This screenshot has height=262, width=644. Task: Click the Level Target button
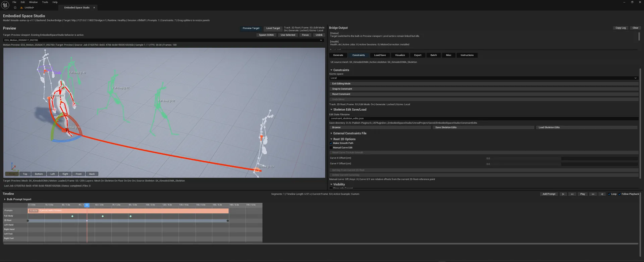(273, 28)
